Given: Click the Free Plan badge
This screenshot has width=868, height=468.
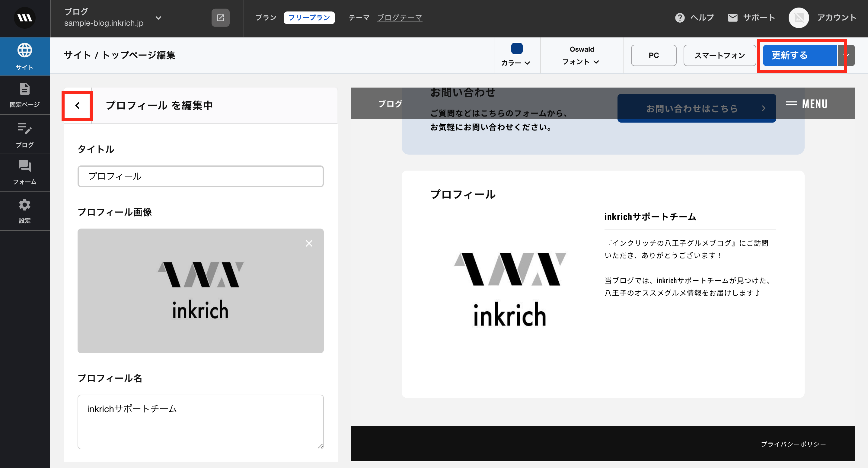Looking at the screenshot, I should point(309,18).
